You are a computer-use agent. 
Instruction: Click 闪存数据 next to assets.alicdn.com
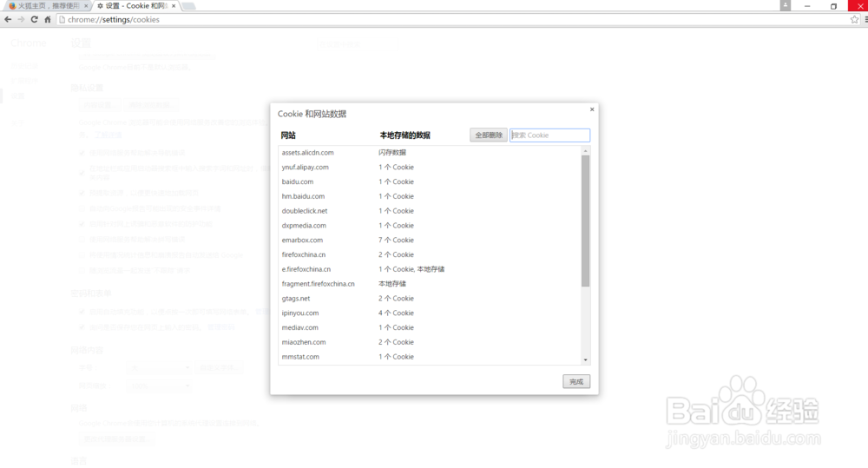coord(392,152)
